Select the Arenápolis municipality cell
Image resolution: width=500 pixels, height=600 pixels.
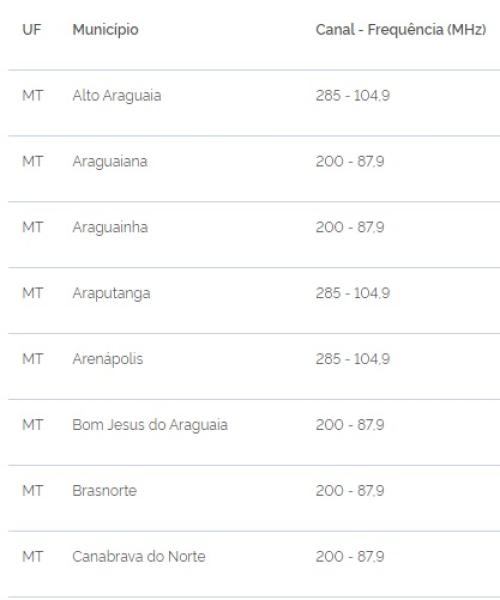click(107, 359)
